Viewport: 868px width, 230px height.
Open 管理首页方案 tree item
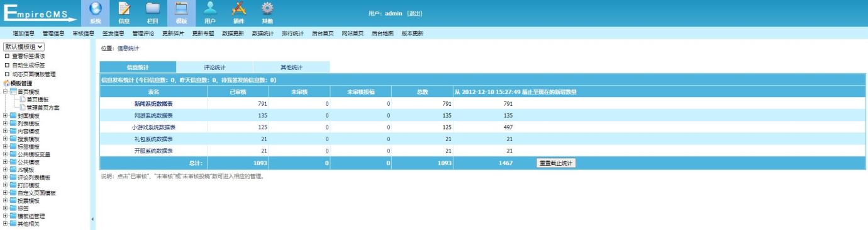pyautogui.click(x=43, y=108)
